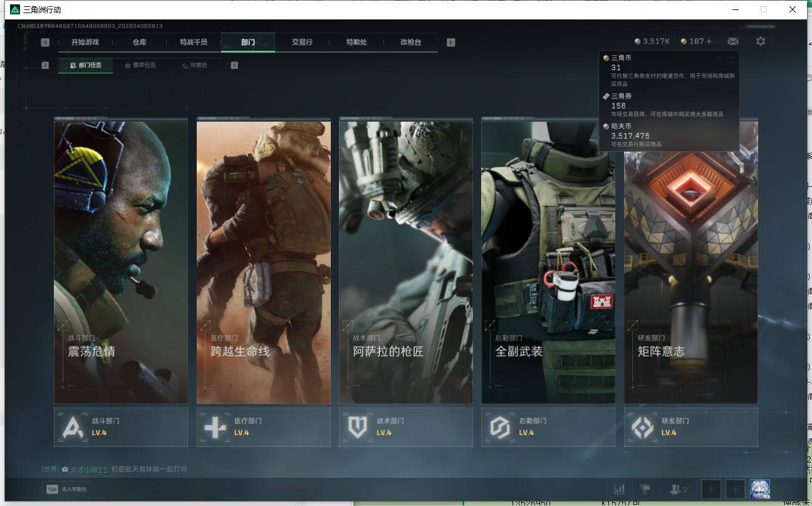Open the 矩阵意志 mission card
The width and height of the screenshot is (812, 506).
(690, 262)
